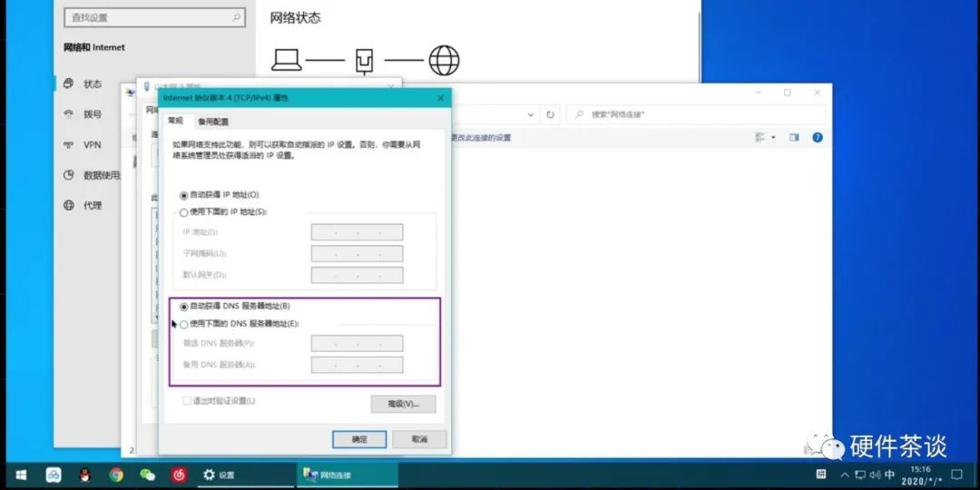Click the 查找设置 search box
The image size is (980, 490).
154,17
